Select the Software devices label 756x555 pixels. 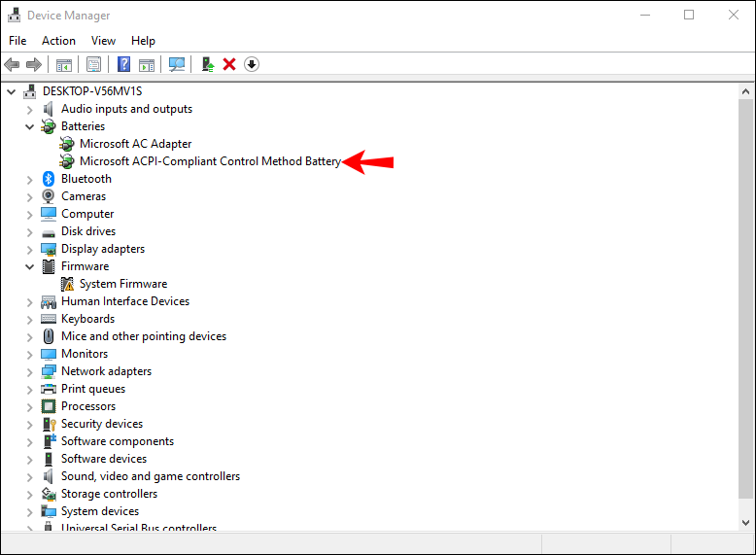point(104,459)
